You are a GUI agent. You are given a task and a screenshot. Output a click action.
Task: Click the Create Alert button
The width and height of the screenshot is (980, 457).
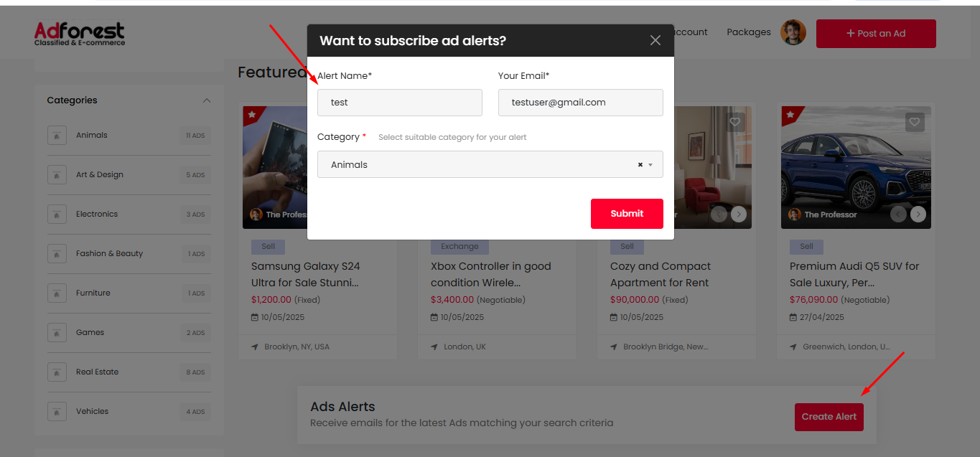tap(829, 417)
